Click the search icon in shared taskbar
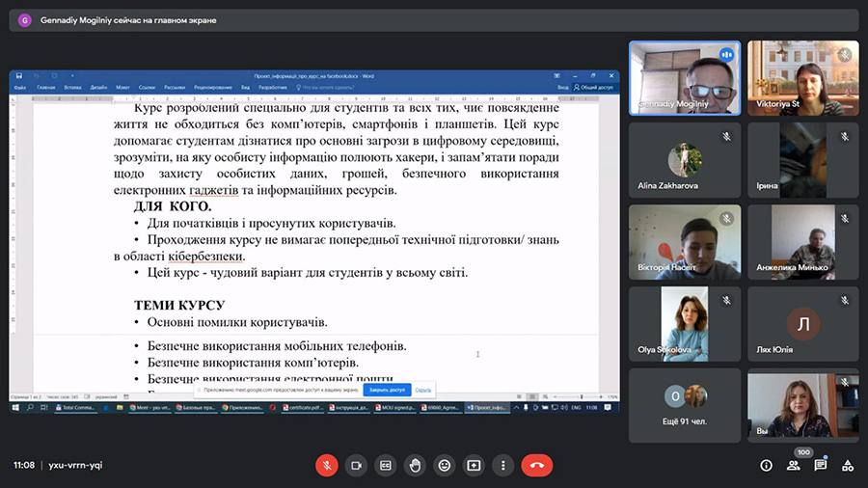Screen dimensions: 868x488 pos(30,407)
